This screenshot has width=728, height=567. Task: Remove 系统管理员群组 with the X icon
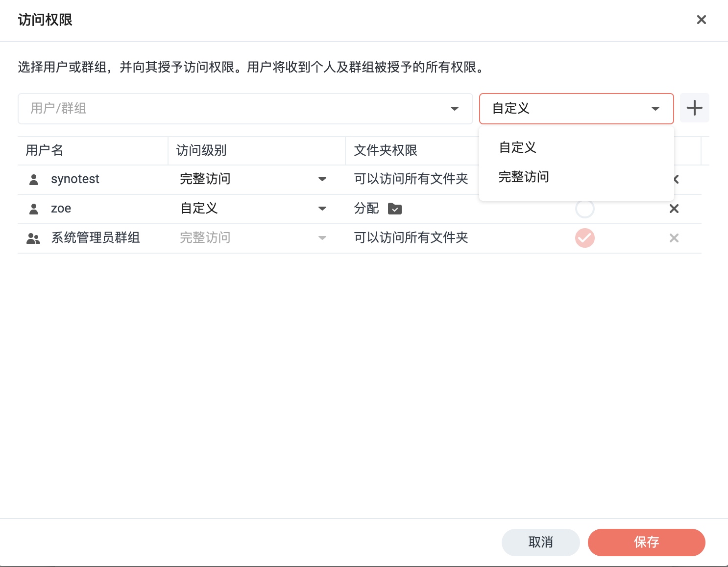(x=674, y=238)
